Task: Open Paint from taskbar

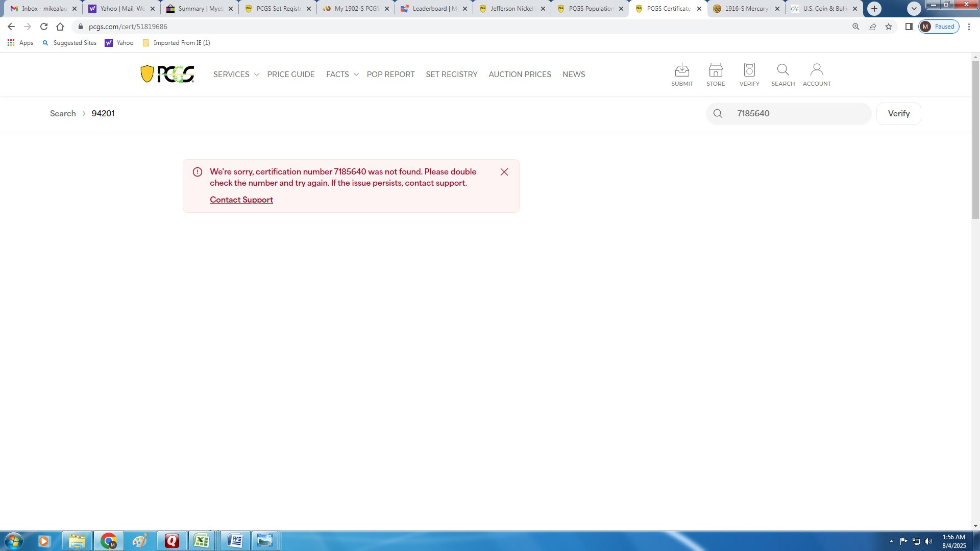Action: tap(140, 541)
